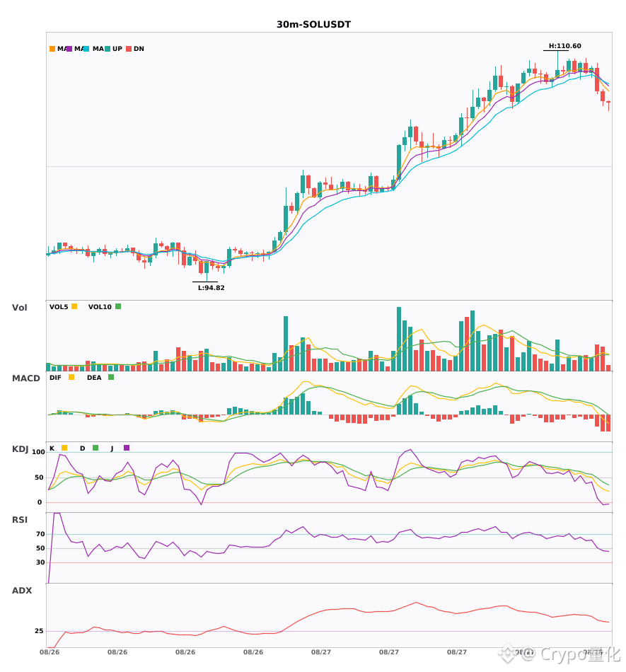Click the green D legend swatch
This screenshot has width=626, height=672.
(95, 448)
